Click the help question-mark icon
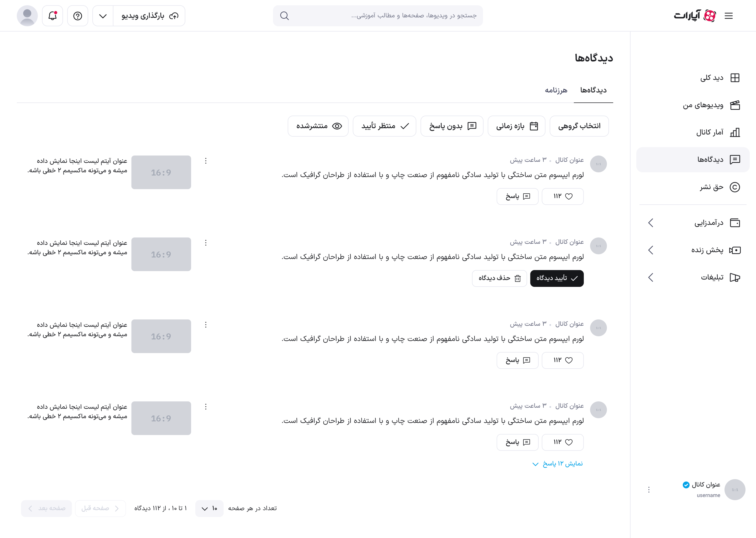The width and height of the screenshot is (756, 538). [x=77, y=15]
